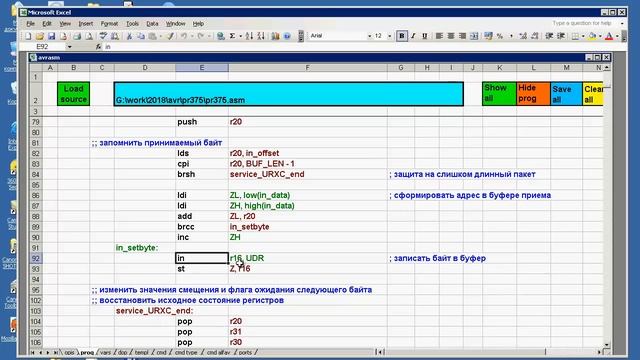The height and width of the screenshot is (360, 640).
Task: Click the AutoSum sigma icon
Action: (x=232, y=36)
